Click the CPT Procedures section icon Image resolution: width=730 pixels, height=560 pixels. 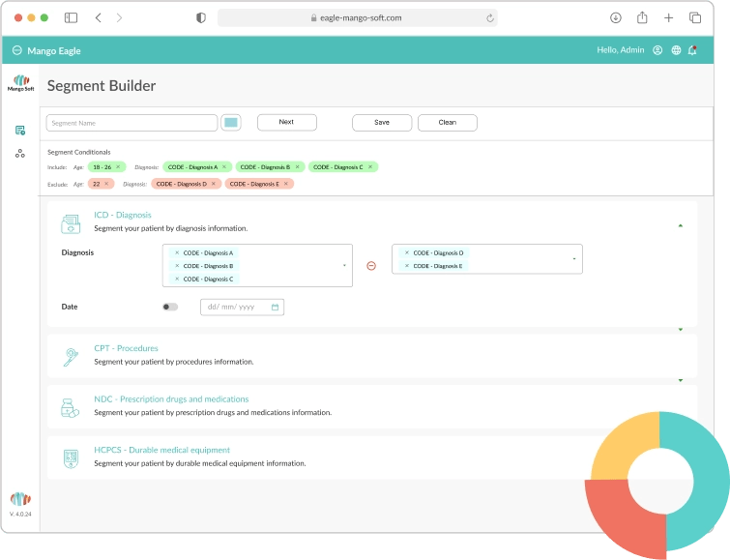[71, 357]
